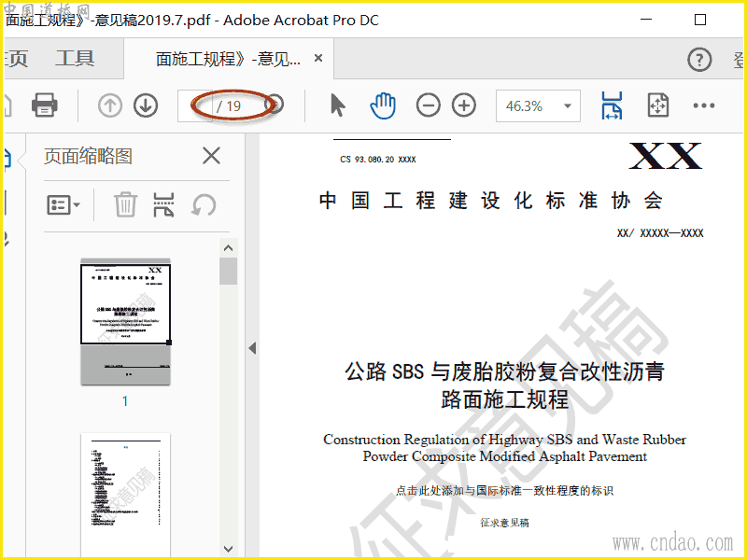
Task: Click the thumbnail page label 1
Action: (125, 401)
